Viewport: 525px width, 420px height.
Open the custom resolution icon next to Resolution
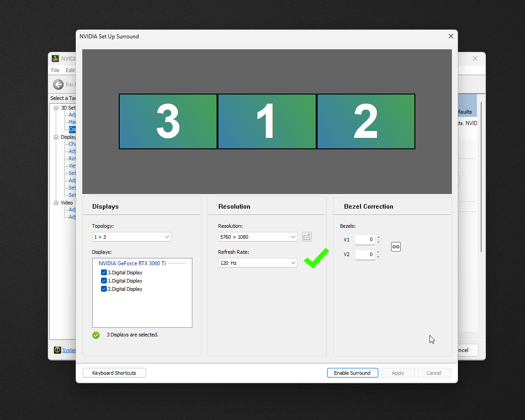(307, 237)
